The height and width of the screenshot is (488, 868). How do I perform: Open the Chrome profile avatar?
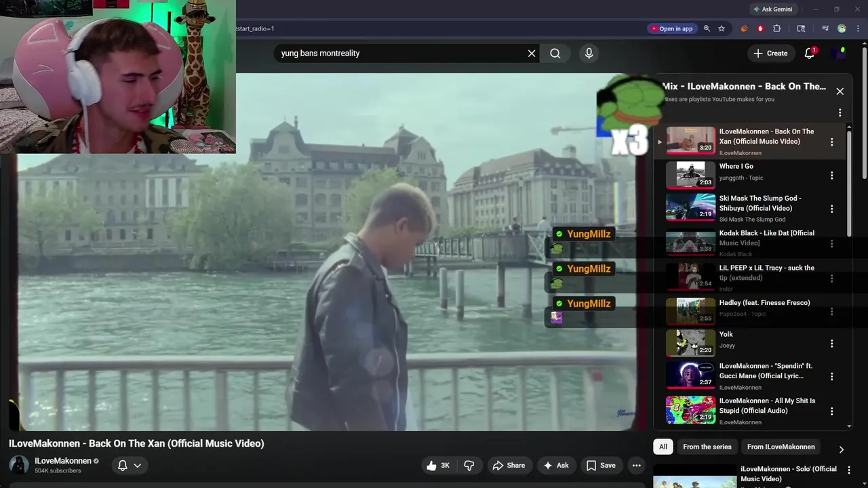click(x=842, y=28)
